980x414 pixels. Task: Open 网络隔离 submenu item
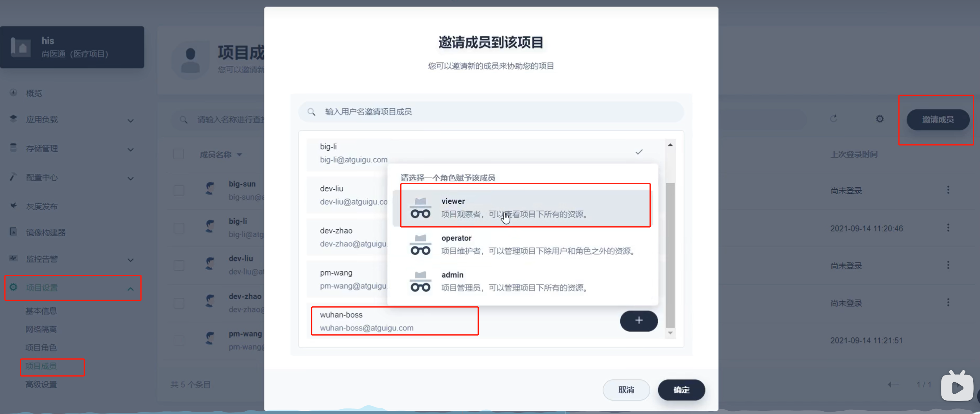pyautogui.click(x=41, y=329)
